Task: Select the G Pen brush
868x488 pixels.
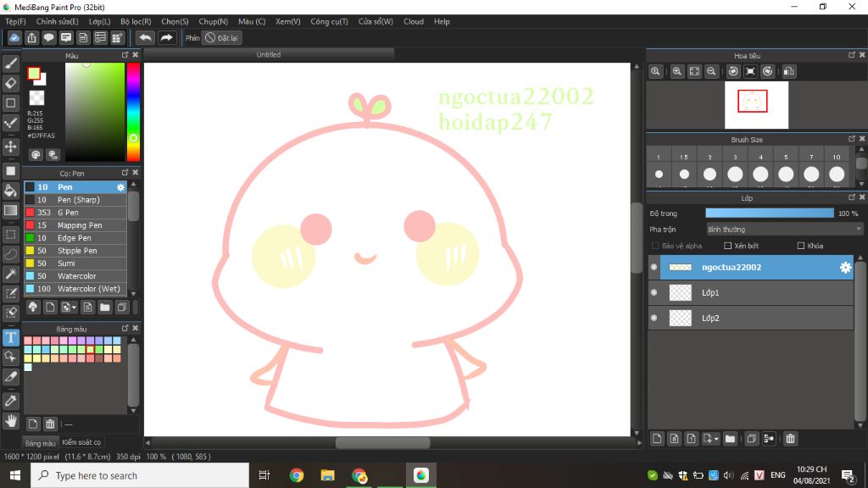Action: (75, 213)
